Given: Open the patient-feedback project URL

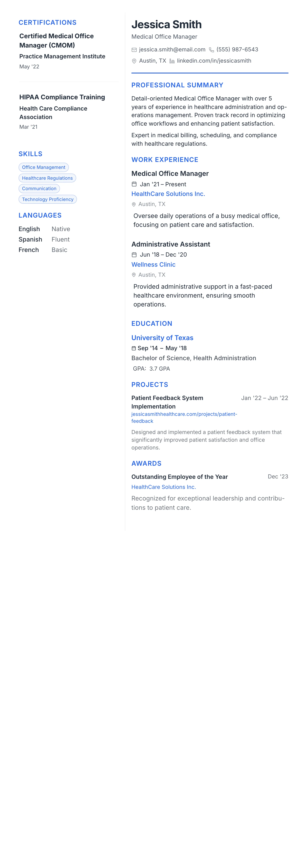Looking at the screenshot, I should pos(184,418).
